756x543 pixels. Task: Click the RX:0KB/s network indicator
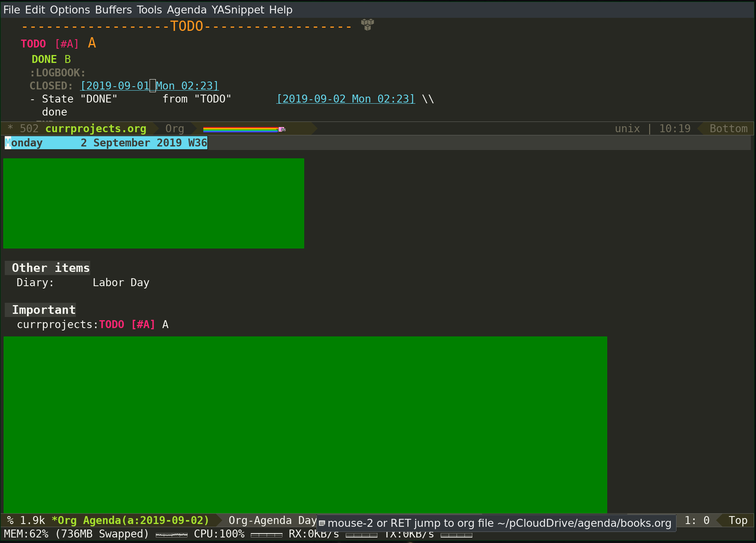(x=313, y=534)
